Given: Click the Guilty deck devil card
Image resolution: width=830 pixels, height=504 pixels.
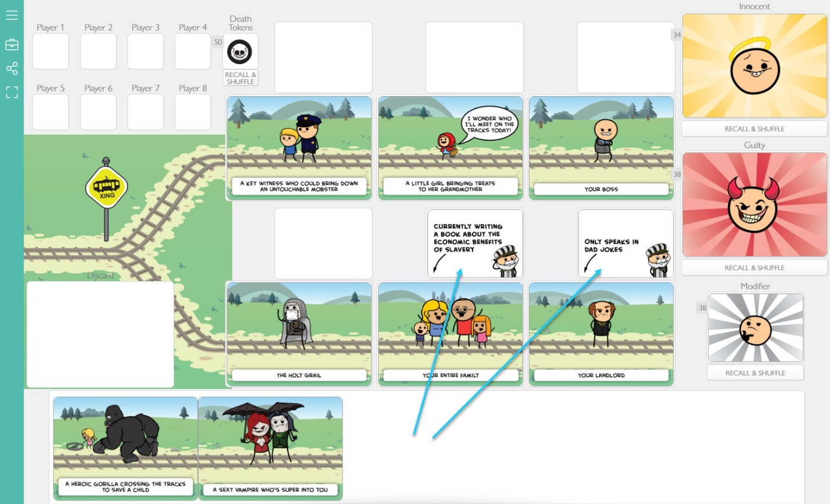Looking at the screenshot, I should point(754,205).
